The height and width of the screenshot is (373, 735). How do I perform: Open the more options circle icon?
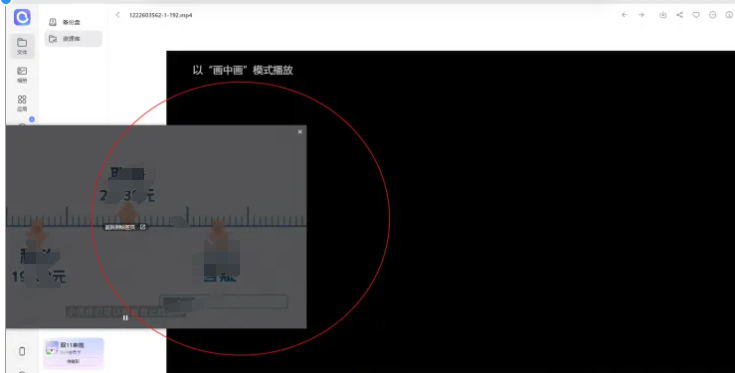tap(712, 15)
